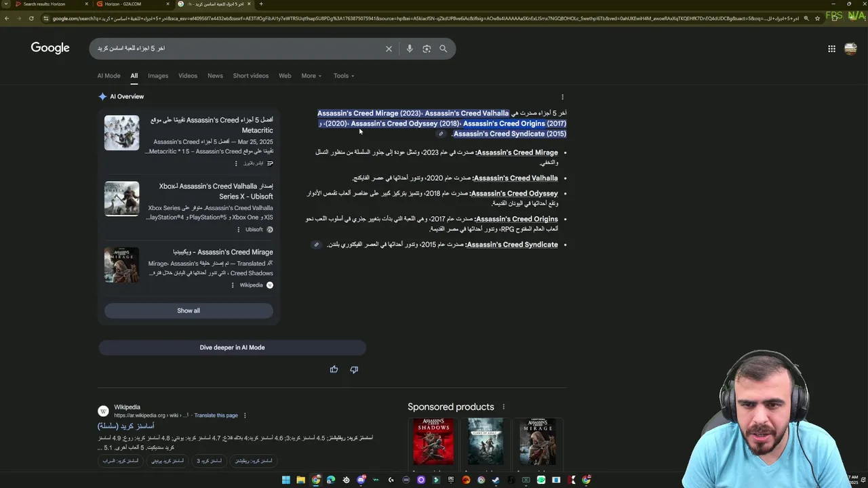Image resolution: width=868 pixels, height=488 pixels.
Task: Click link icon after Syndicate (2015) summary
Action: click(x=441, y=134)
